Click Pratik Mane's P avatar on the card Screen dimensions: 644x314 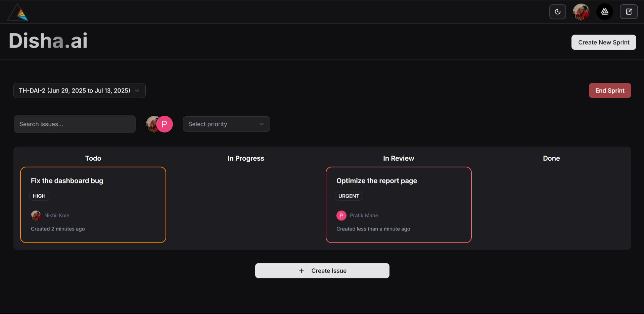(x=341, y=215)
